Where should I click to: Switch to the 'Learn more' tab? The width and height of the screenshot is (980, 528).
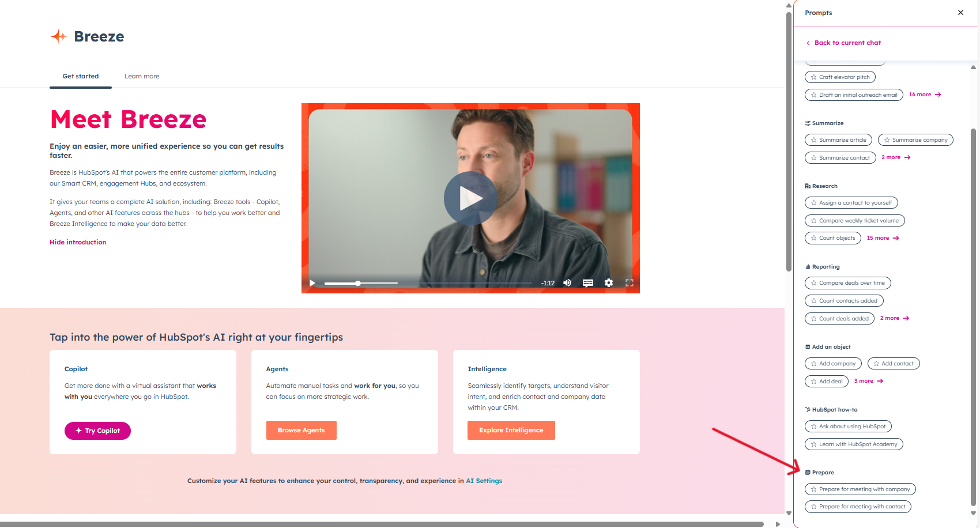point(141,76)
